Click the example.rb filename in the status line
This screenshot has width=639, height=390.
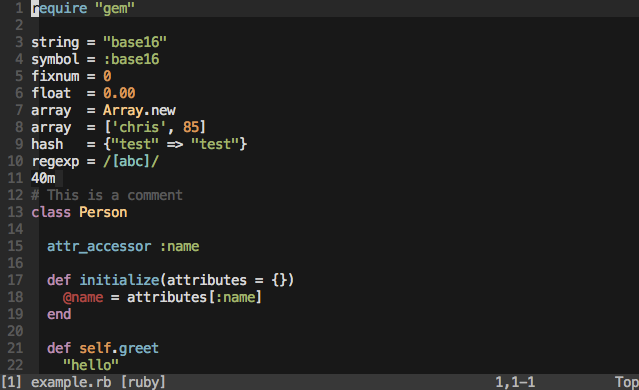pyautogui.click(x=71, y=382)
